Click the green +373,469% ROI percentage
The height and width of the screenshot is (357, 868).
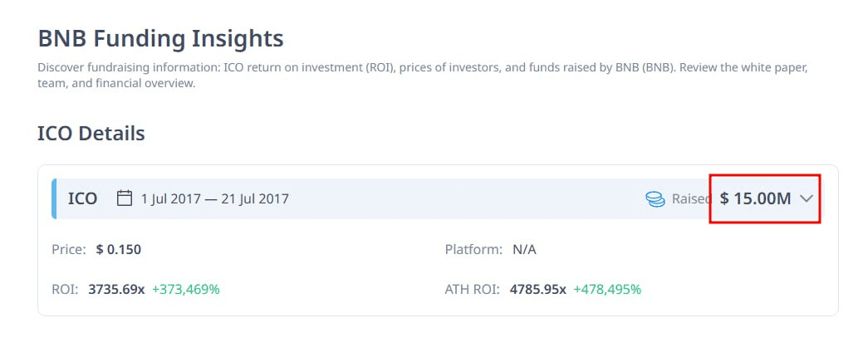[x=186, y=290]
